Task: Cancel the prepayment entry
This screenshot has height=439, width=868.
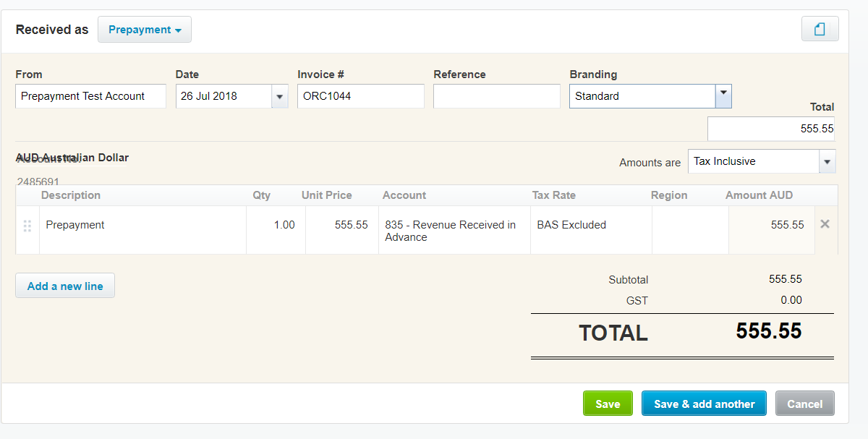Action: tap(804, 404)
